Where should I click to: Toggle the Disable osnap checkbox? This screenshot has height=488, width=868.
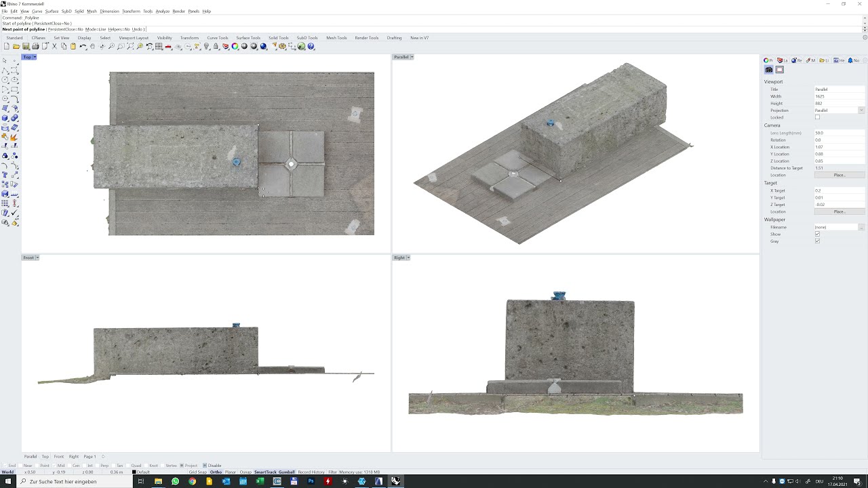(x=205, y=466)
